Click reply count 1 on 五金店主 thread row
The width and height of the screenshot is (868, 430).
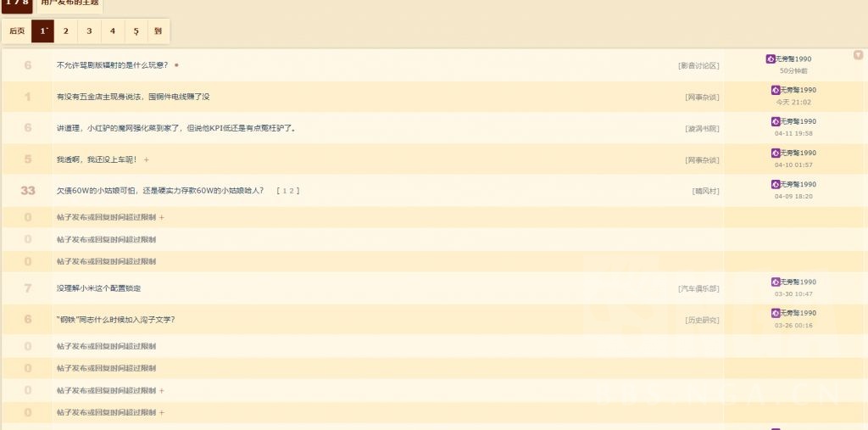pos(28,97)
